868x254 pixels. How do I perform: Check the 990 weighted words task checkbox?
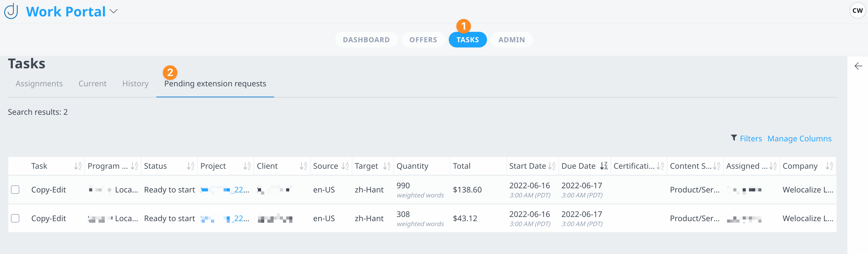coord(15,190)
